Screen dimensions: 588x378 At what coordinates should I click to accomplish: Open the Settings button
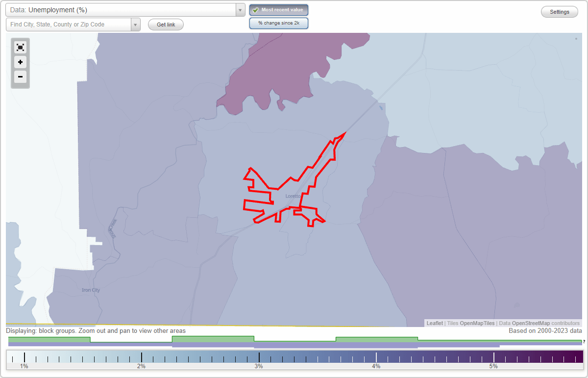click(x=560, y=12)
